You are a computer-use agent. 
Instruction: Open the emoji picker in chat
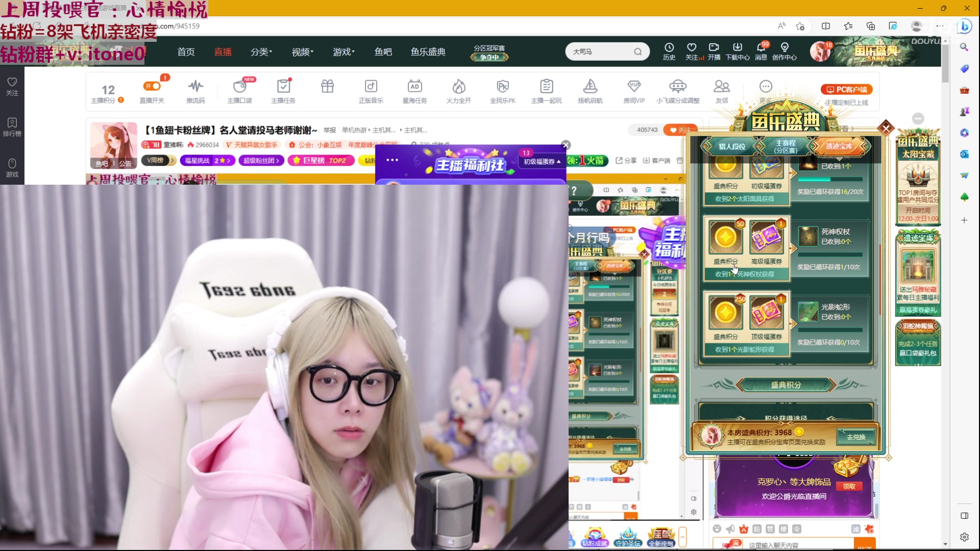click(717, 529)
